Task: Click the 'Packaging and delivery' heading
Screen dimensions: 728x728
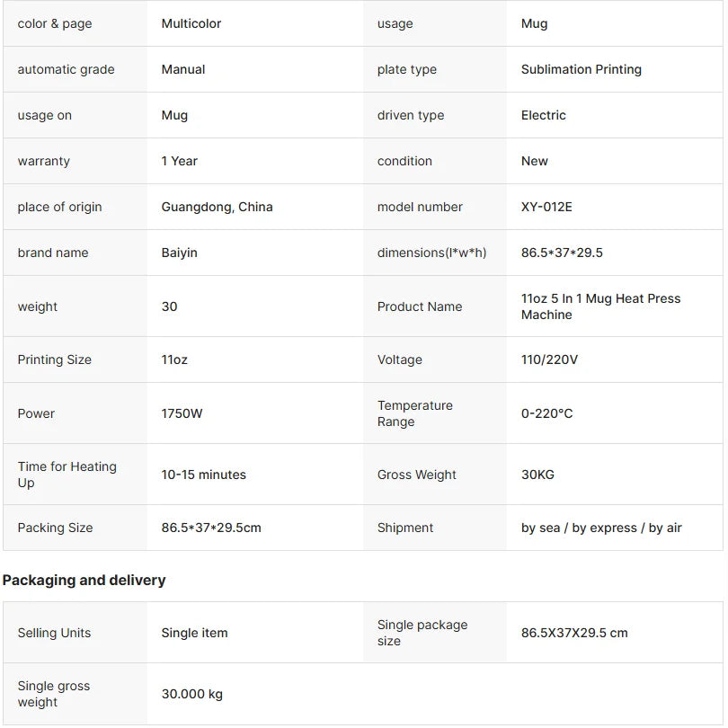Action: pos(84,581)
